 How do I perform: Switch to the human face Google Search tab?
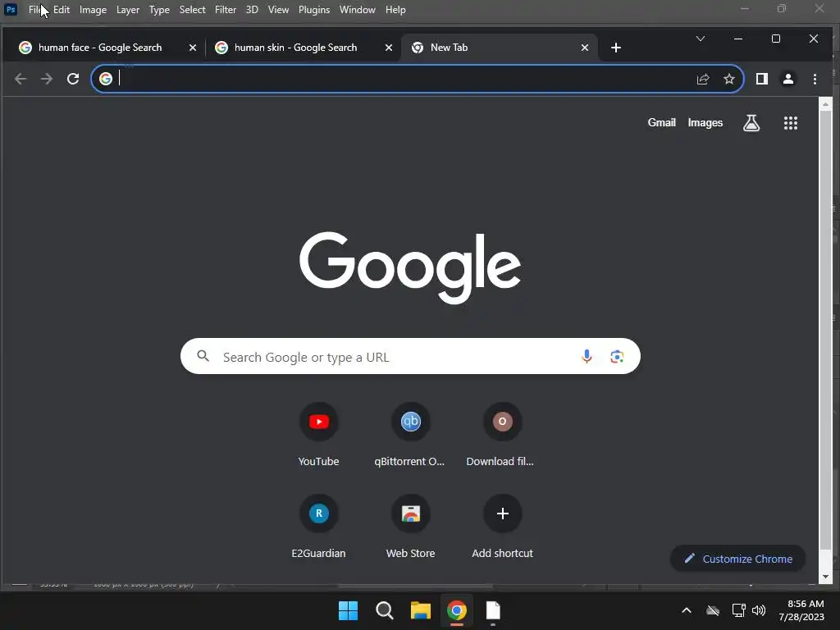[99, 48]
